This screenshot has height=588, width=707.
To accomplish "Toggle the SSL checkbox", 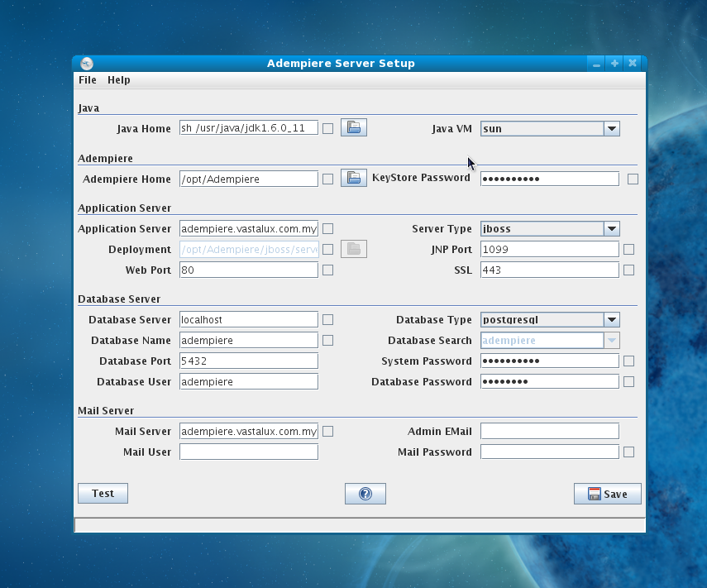I will pos(628,270).
